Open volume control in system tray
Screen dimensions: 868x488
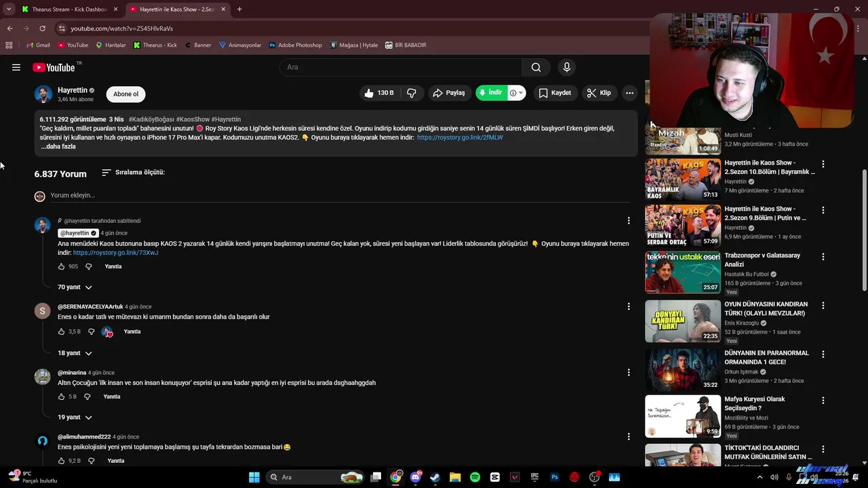[x=774, y=477]
